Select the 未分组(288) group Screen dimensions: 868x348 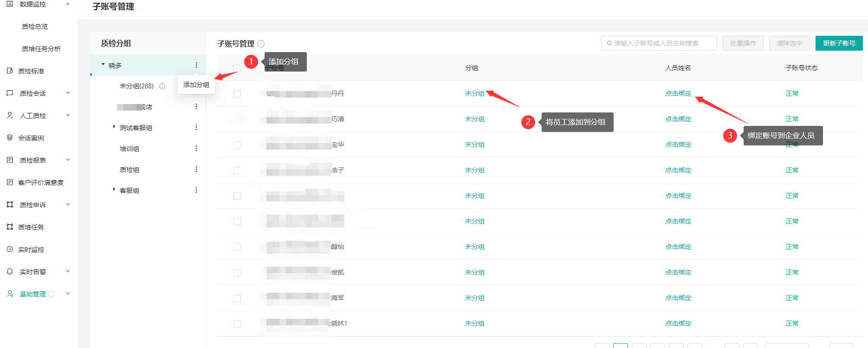[136, 86]
